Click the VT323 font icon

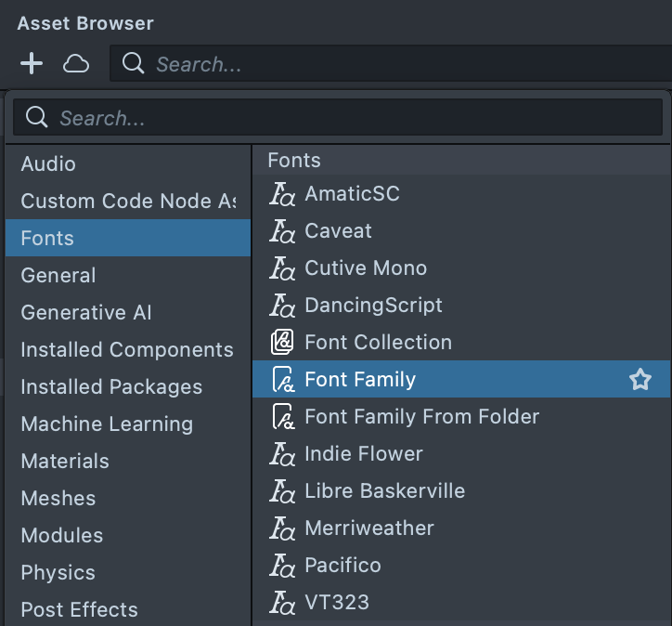coord(282,603)
